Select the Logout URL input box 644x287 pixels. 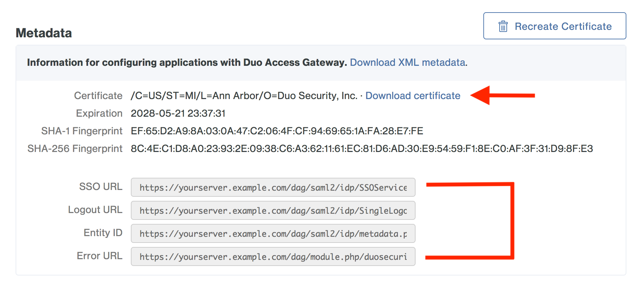(273, 210)
